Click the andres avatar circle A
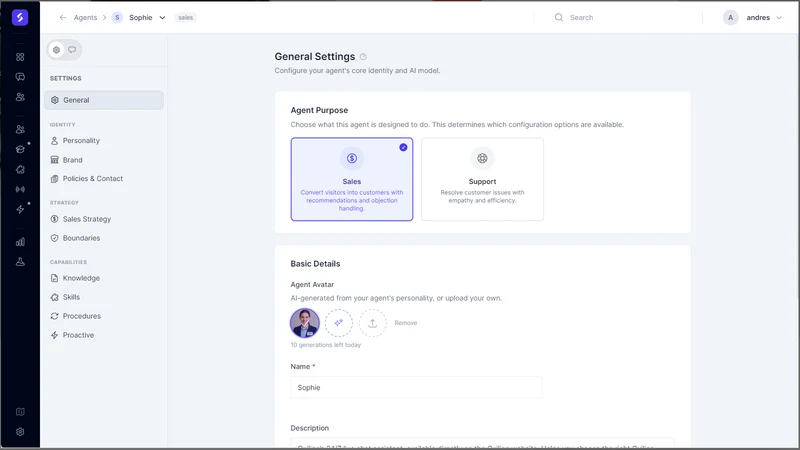 click(731, 17)
